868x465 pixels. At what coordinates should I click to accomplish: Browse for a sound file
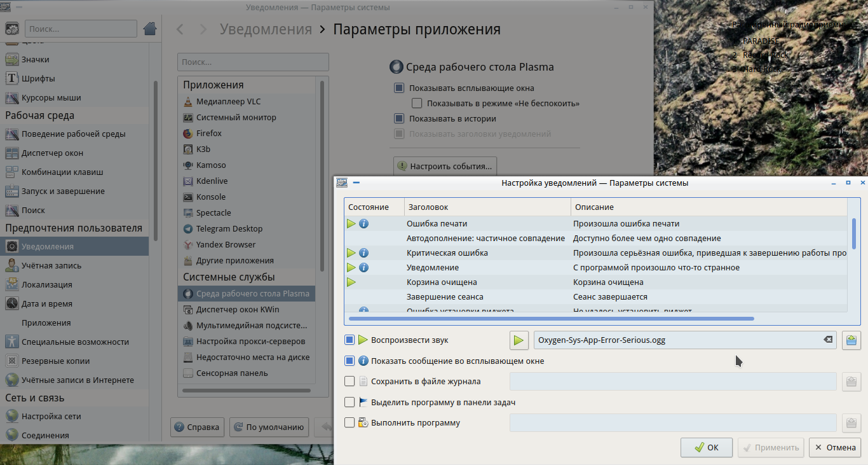[x=851, y=340]
